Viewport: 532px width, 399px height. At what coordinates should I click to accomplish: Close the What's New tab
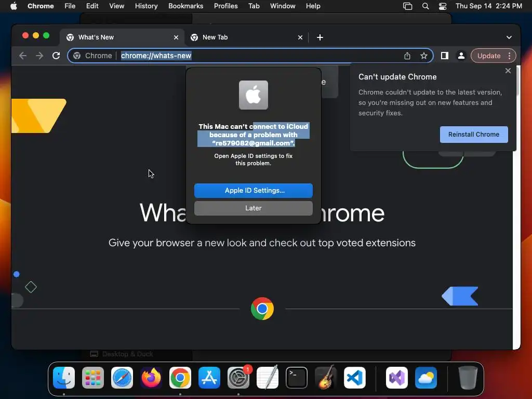(x=176, y=37)
